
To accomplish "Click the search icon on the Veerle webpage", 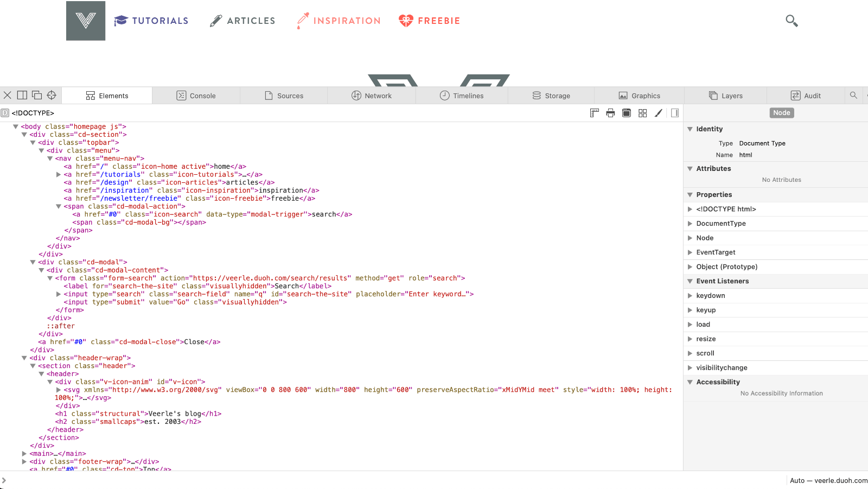I will point(792,20).
